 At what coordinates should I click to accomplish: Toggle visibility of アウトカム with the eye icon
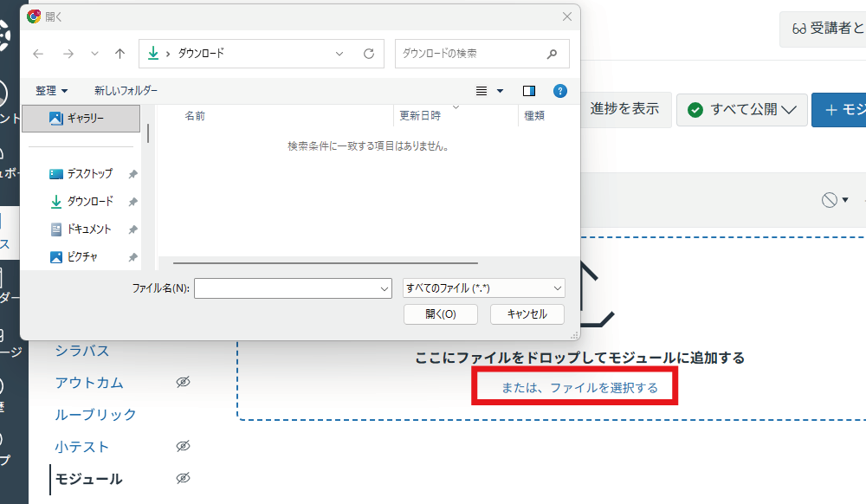pos(183,382)
